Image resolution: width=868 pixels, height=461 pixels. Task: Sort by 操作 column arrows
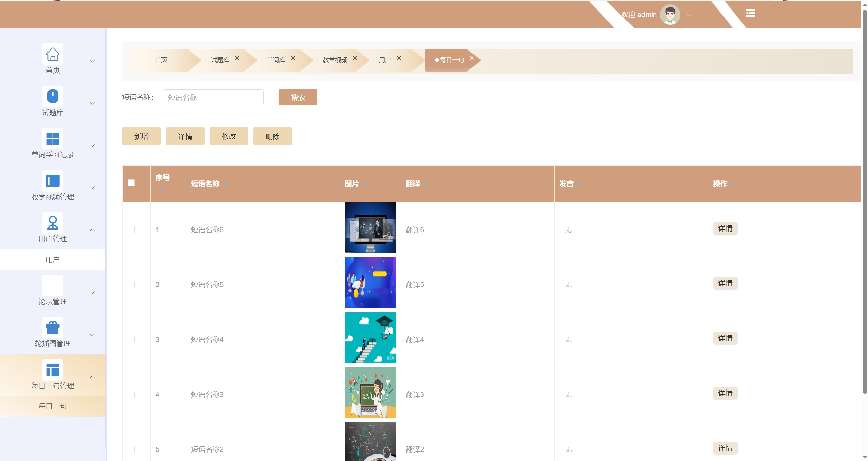(x=733, y=184)
